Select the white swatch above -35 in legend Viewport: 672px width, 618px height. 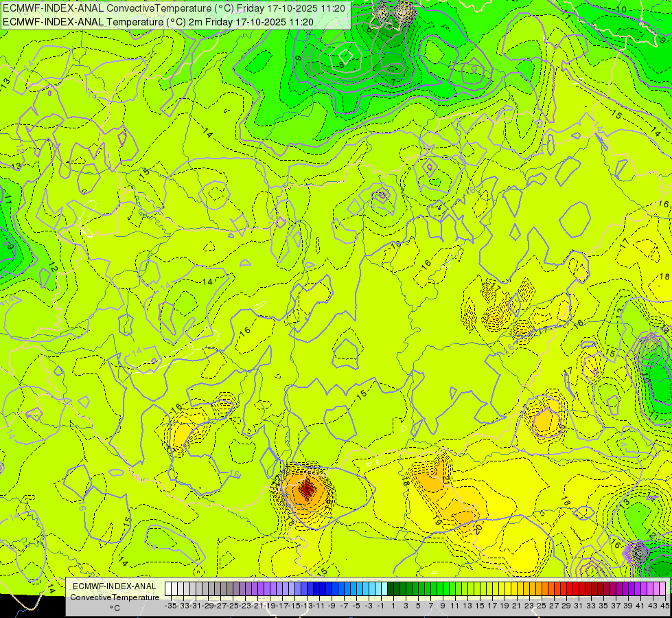pyautogui.click(x=168, y=589)
